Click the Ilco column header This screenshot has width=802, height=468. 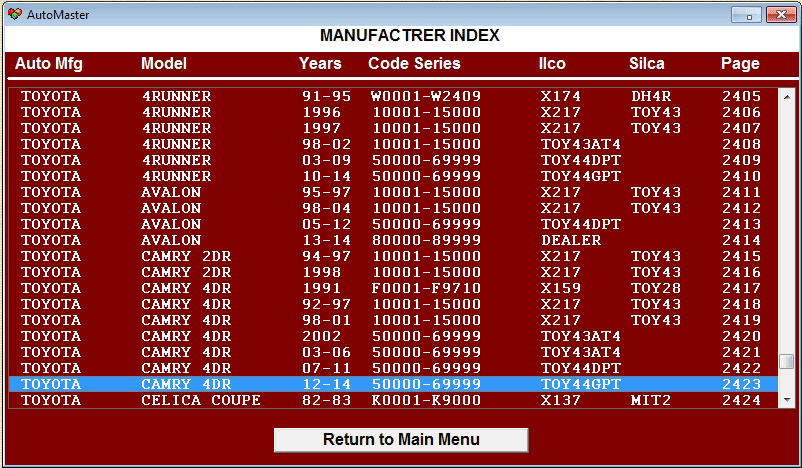pyautogui.click(x=552, y=63)
